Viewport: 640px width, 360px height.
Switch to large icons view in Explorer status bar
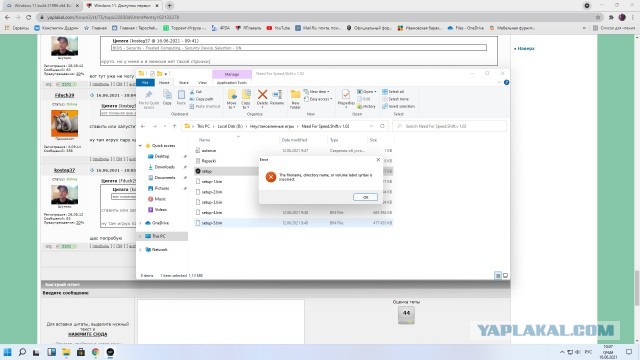(x=505, y=276)
